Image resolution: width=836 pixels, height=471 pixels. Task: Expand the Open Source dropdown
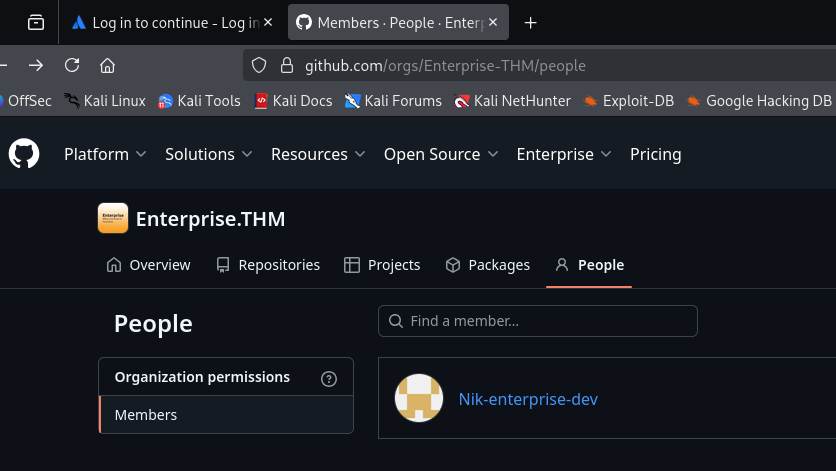(x=441, y=154)
